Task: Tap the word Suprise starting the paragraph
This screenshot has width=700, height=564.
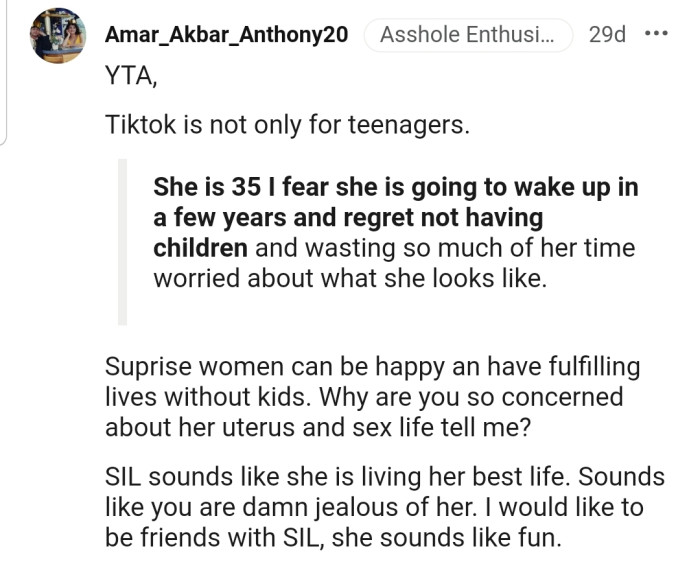Action: [x=148, y=367]
